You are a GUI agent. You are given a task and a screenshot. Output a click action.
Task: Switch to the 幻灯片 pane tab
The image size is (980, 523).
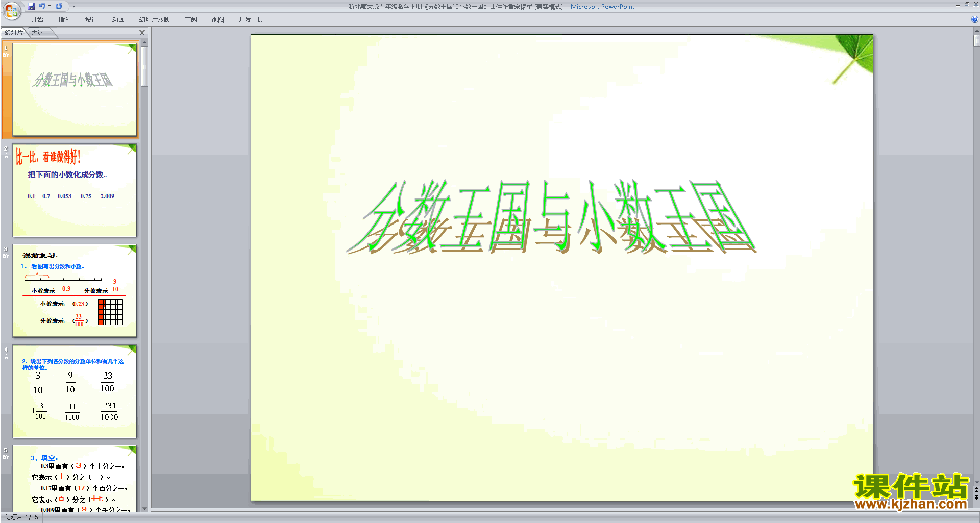click(14, 33)
